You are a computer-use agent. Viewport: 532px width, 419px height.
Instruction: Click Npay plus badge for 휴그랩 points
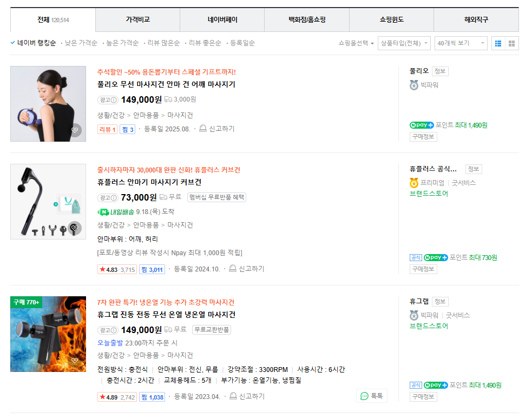tap(436, 385)
